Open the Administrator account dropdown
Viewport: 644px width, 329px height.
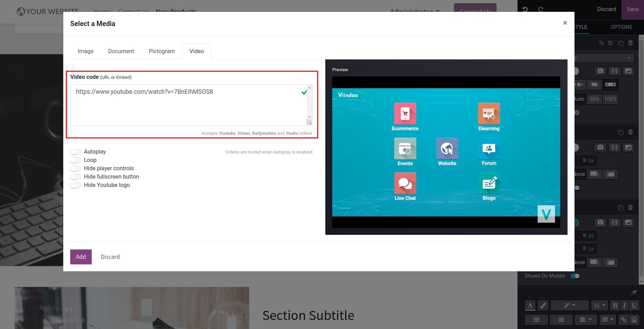(x=414, y=11)
